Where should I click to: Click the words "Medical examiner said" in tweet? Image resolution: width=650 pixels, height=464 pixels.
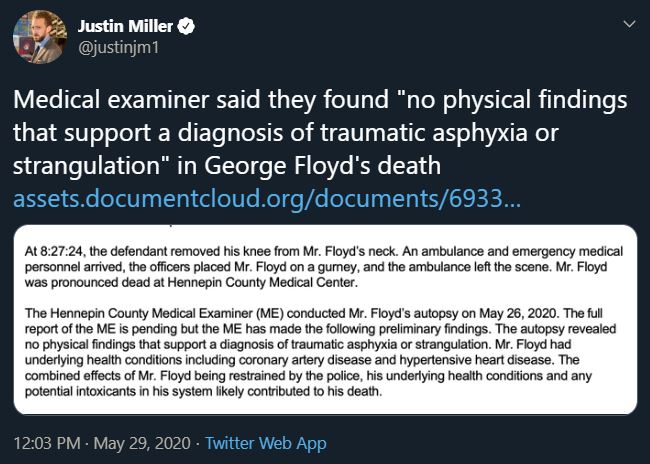click(x=109, y=102)
